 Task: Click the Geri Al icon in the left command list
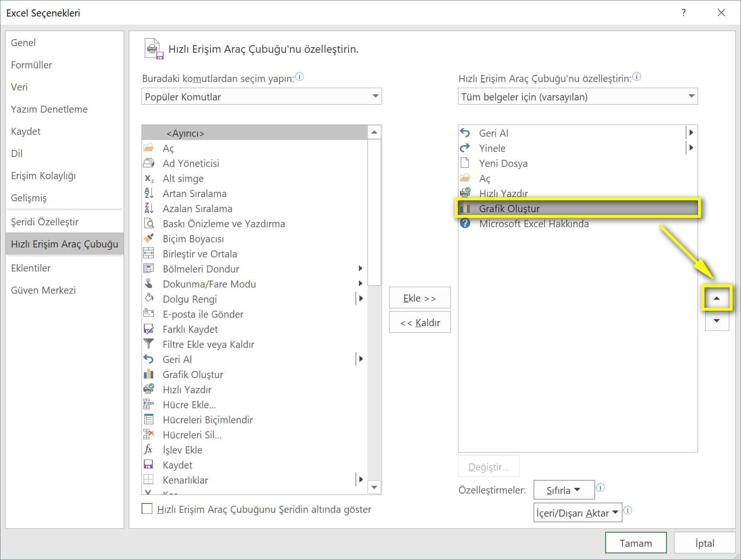[149, 359]
